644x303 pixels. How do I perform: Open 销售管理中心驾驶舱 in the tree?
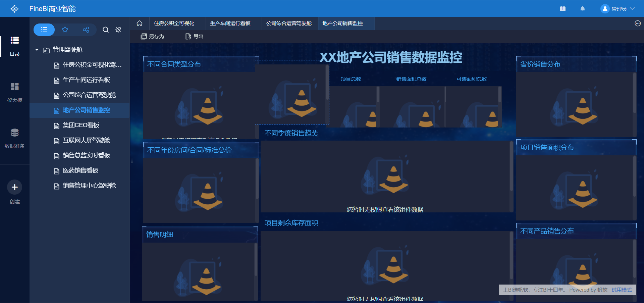coord(89,186)
